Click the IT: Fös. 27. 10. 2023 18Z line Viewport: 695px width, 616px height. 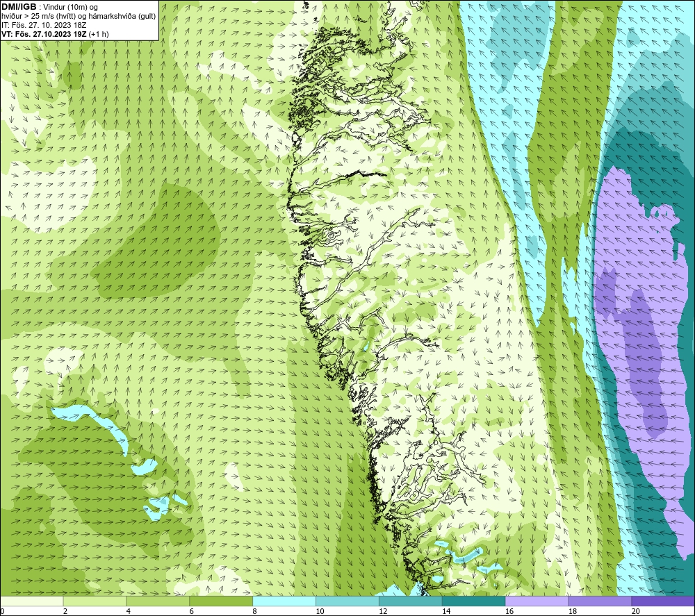(44, 25)
